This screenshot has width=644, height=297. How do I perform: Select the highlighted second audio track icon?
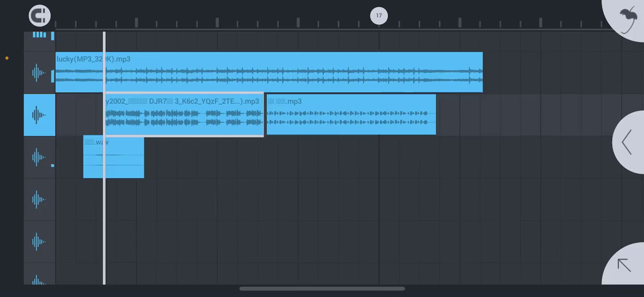39,115
